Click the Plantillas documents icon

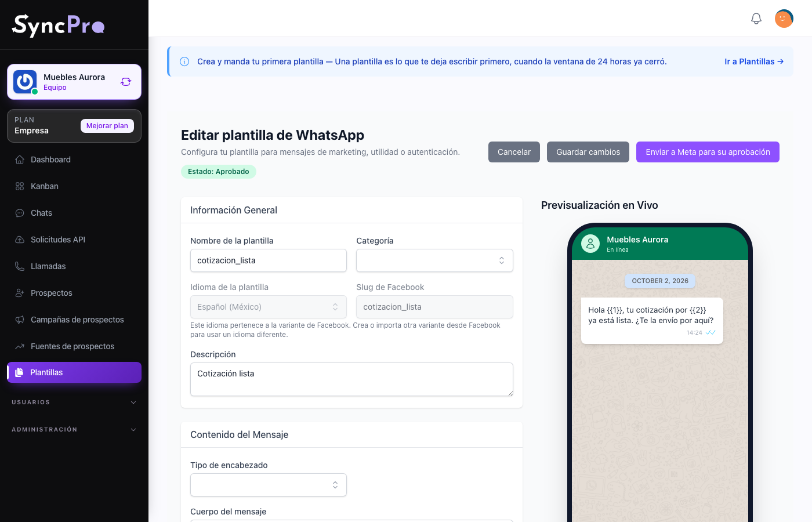pos(19,372)
